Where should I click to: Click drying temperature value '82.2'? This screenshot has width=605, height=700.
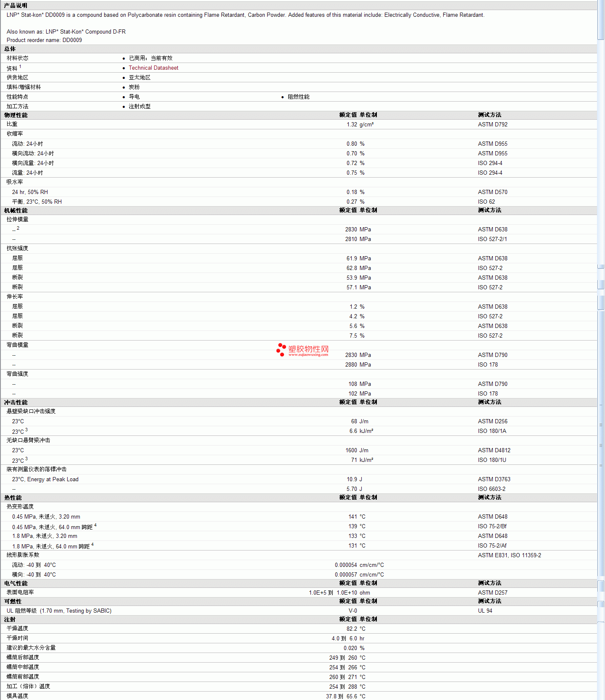[352, 629]
